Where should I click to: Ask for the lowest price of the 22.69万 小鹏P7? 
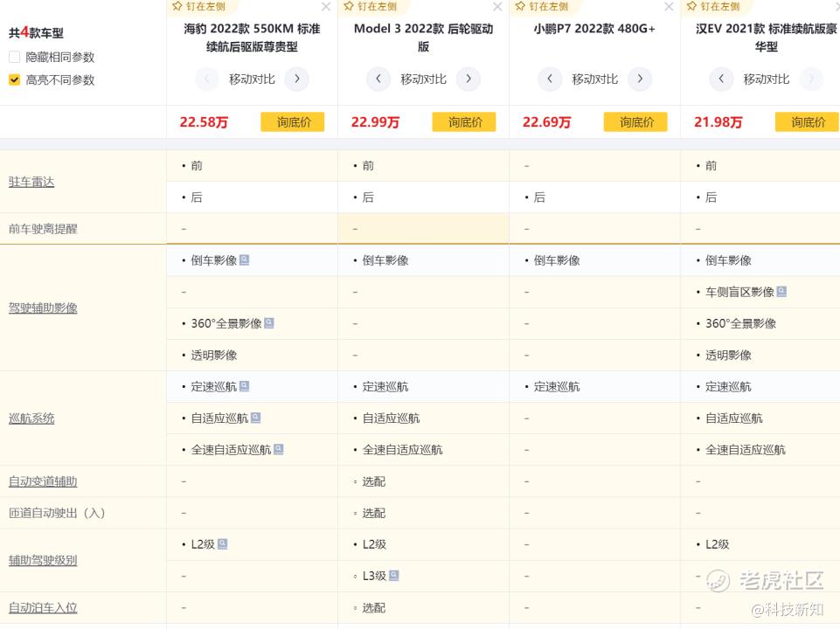coord(635,122)
